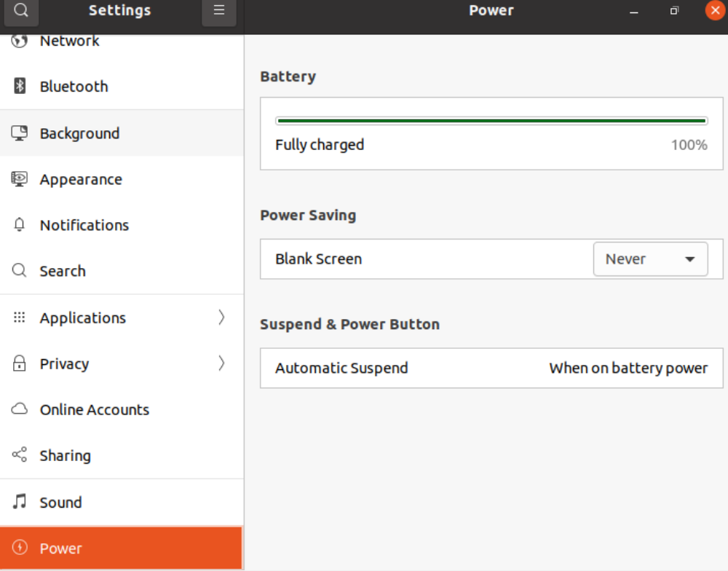Go to the Sharing panel
728x571 pixels.
pyautogui.click(x=122, y=455)
